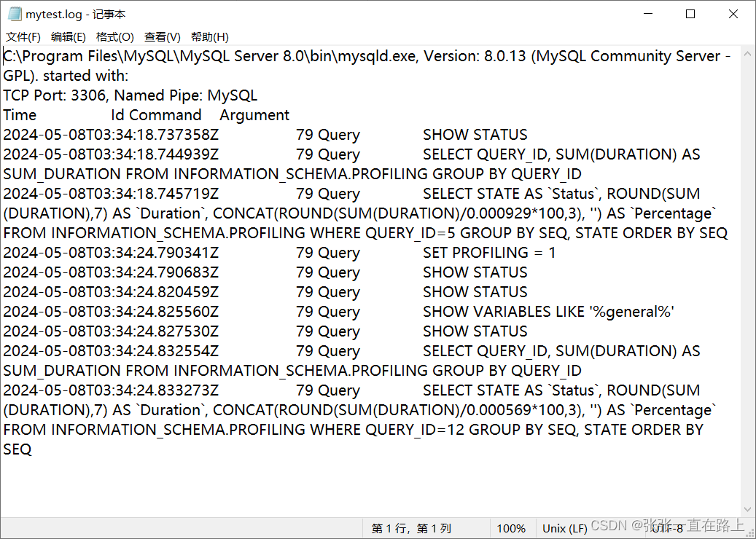Click timestamp 2024-05-08T03:34:18.745719Z
Viewport: 756px width, 539px height.
[x=111, y=194]
